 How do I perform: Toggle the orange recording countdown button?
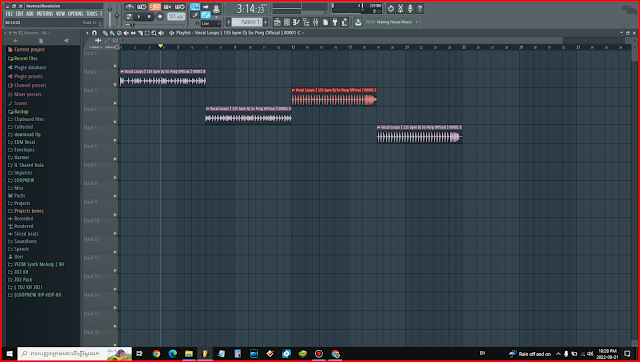click(x=155, y=7)
